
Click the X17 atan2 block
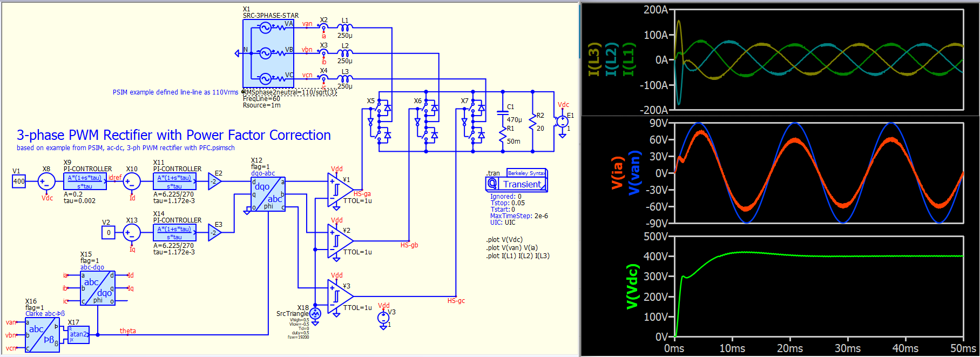[78, 334]
